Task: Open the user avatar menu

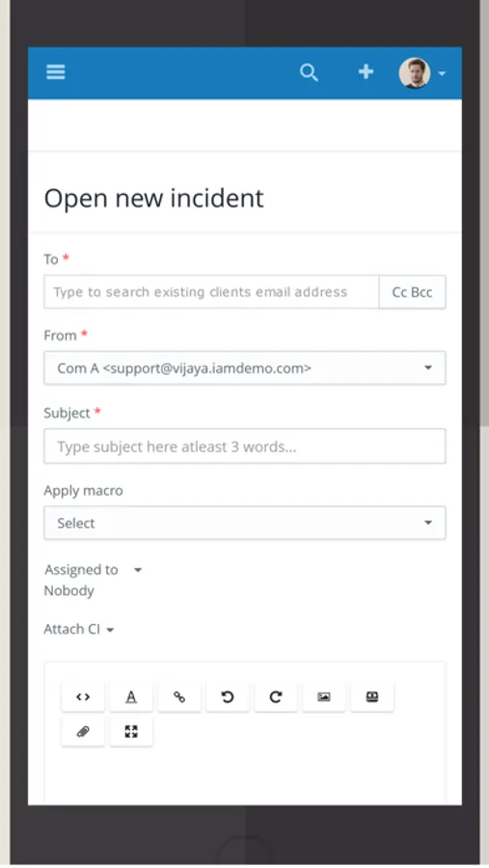Action: pyautogui.click(x=422, y=73)
